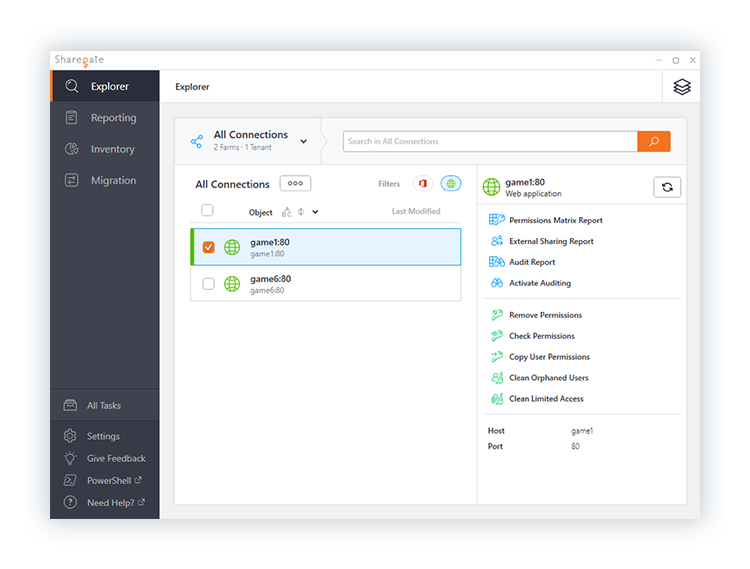Viewport: 750px width, 569px height.
Task: Click the External Sharing Report icon
Action: 497,241
